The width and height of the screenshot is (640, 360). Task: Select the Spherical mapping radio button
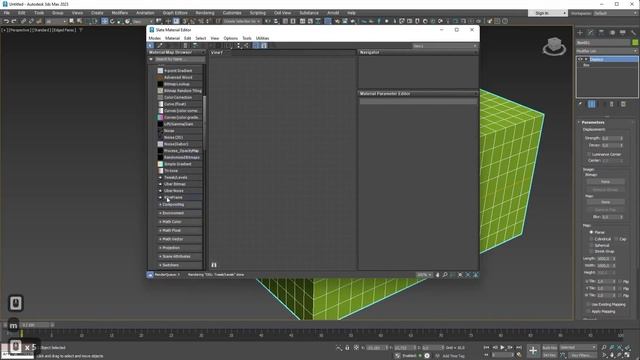pyautogui.click(x=591, y=245)
